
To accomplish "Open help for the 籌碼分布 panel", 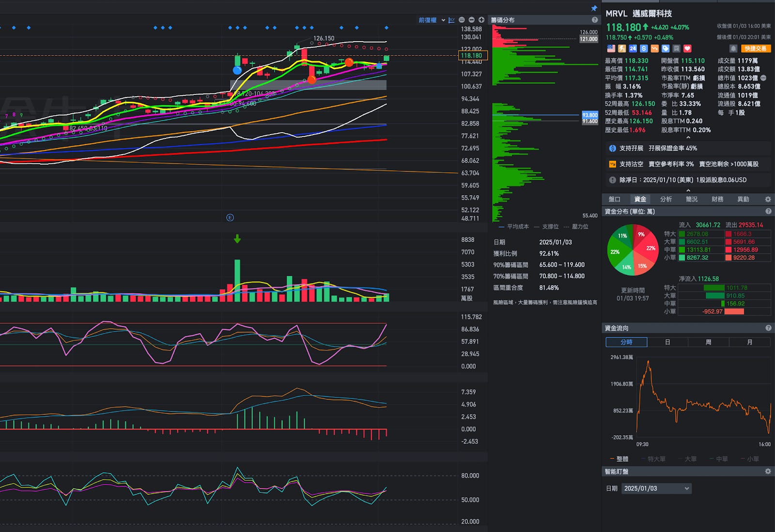I will click(x=594, y=20).
